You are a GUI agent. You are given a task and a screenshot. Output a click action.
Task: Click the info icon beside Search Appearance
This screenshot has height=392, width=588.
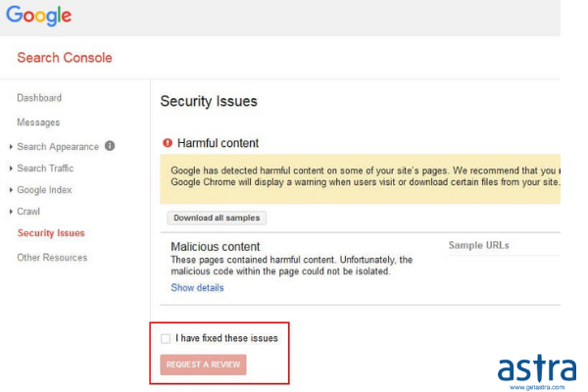click(110, 146)
